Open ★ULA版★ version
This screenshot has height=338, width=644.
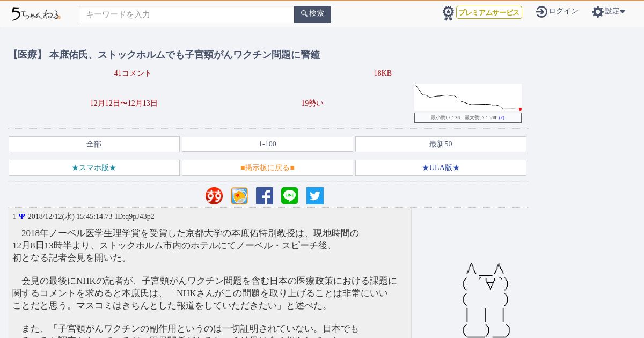pyautogui.click(x=441, y=168)
